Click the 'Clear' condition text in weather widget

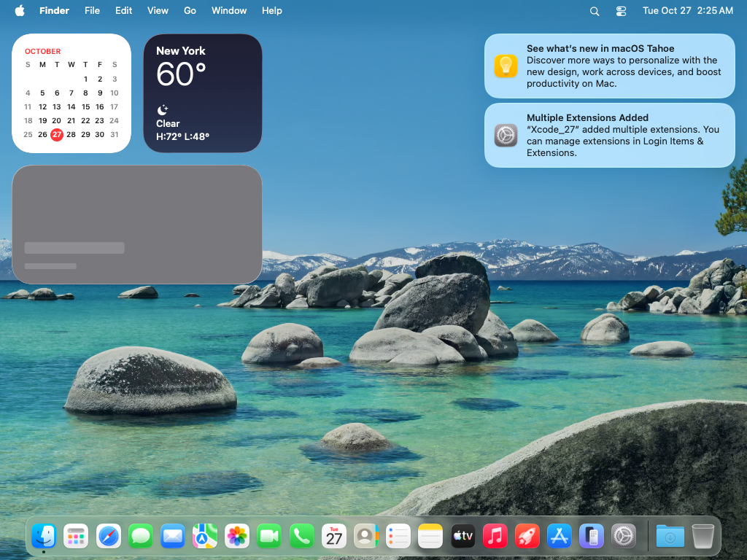point(168,123)
